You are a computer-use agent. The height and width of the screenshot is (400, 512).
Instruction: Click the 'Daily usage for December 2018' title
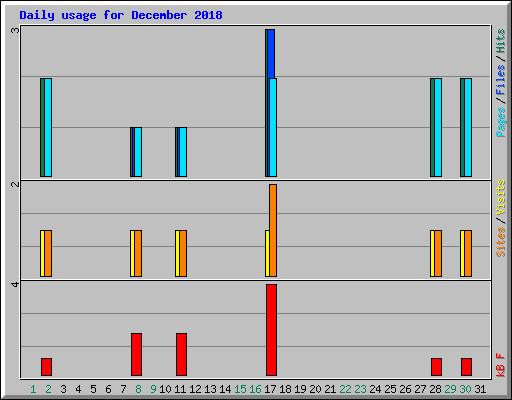[121, 15]
